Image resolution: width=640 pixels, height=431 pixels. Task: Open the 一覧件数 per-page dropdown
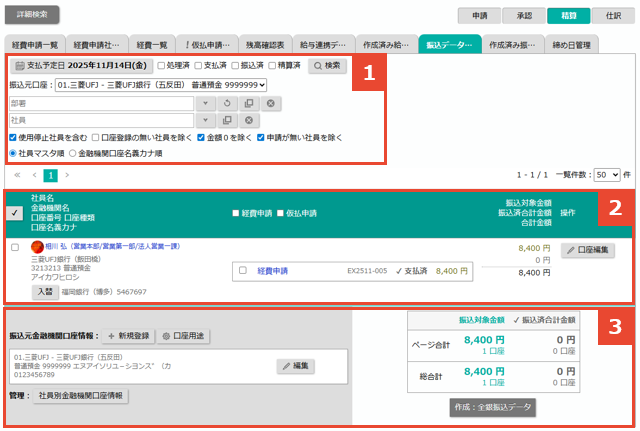coord(607,173)
